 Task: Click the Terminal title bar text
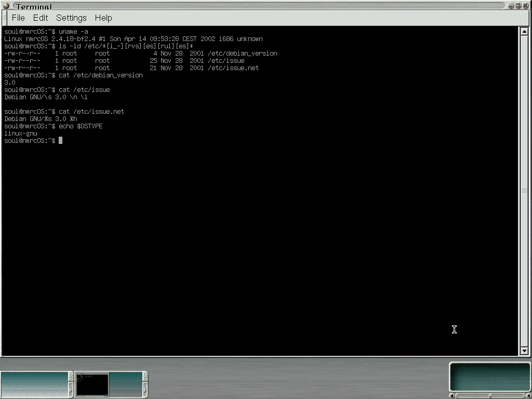34,6
